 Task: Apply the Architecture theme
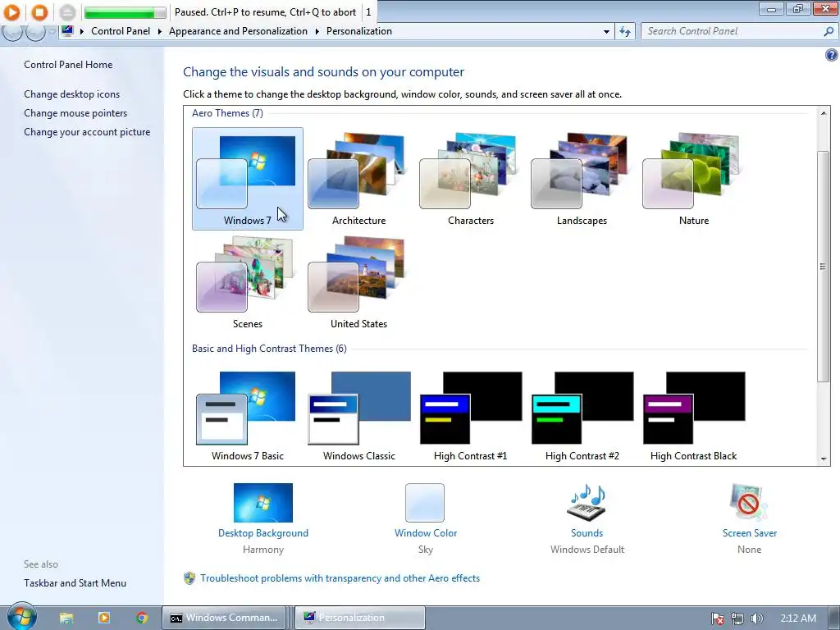tap(359, 179)
